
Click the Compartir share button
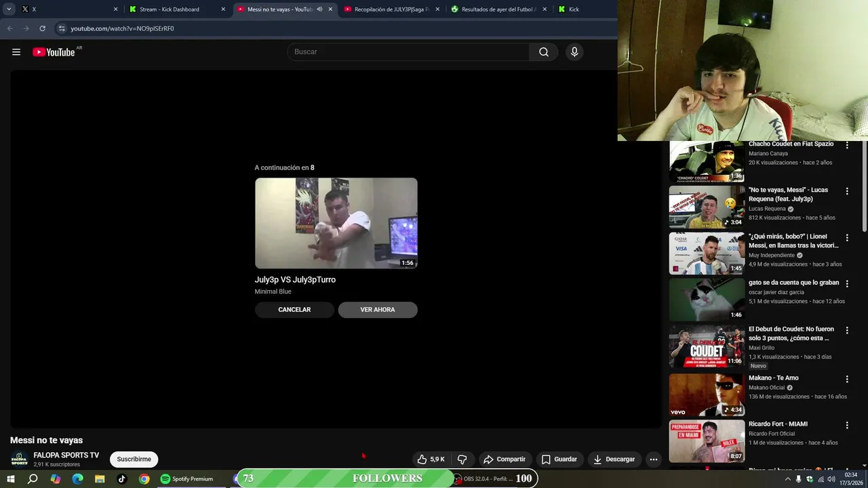(504, 459)
